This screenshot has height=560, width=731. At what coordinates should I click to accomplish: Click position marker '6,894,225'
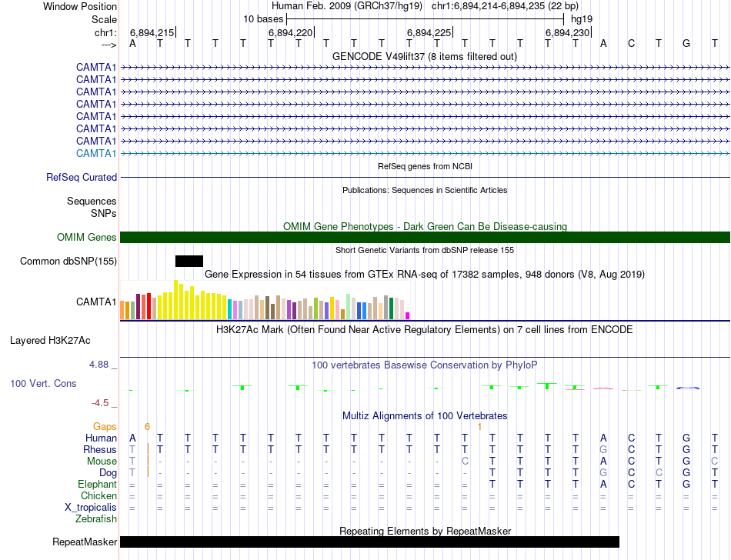pos(429,32)
